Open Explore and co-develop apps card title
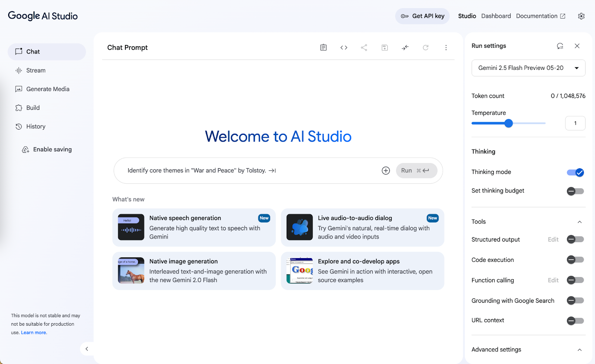The width and height of the screenshot is (595, 364). [x=359, y=261]
